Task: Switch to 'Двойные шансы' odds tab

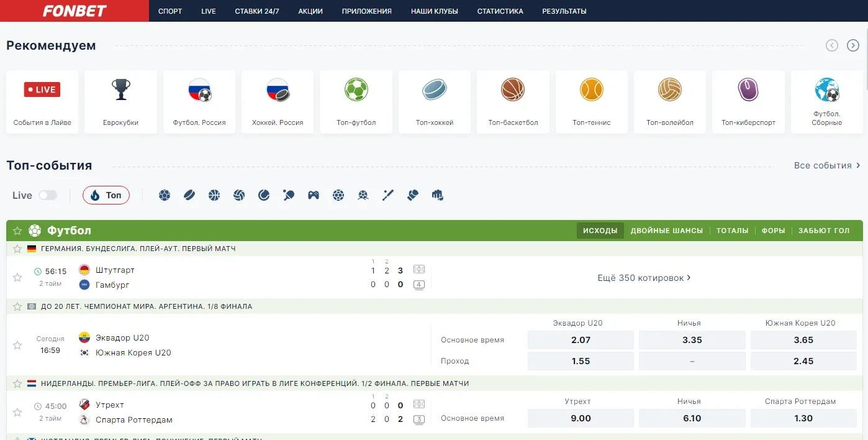Action: tap(667, 231)
